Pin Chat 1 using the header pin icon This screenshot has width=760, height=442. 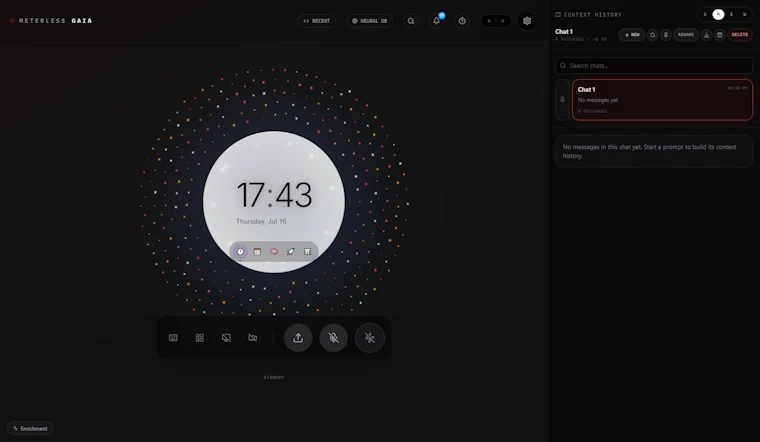tap(665, 35)
